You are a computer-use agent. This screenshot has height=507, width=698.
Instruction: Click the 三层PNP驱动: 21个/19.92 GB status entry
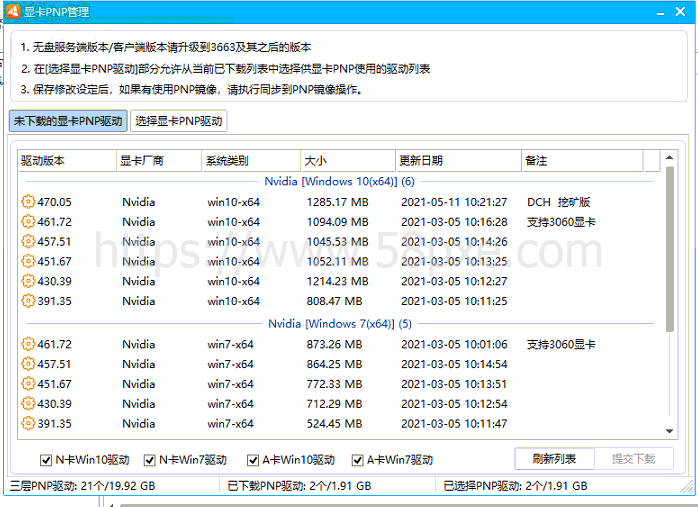pos(82,486)
